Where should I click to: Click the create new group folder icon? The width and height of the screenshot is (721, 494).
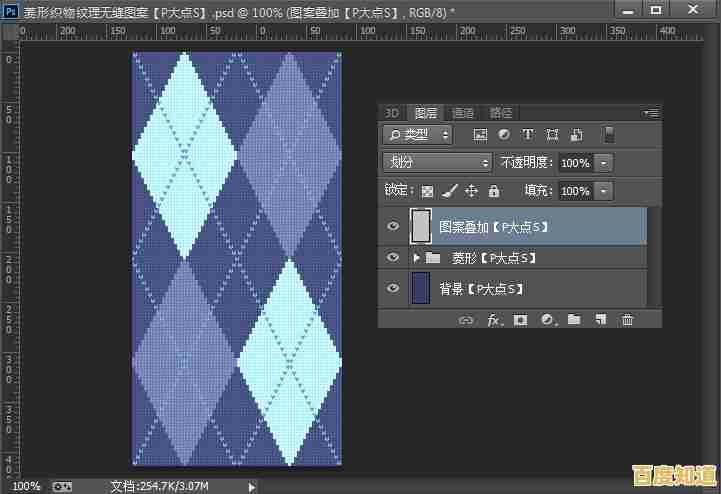click(x=574, y=320)
